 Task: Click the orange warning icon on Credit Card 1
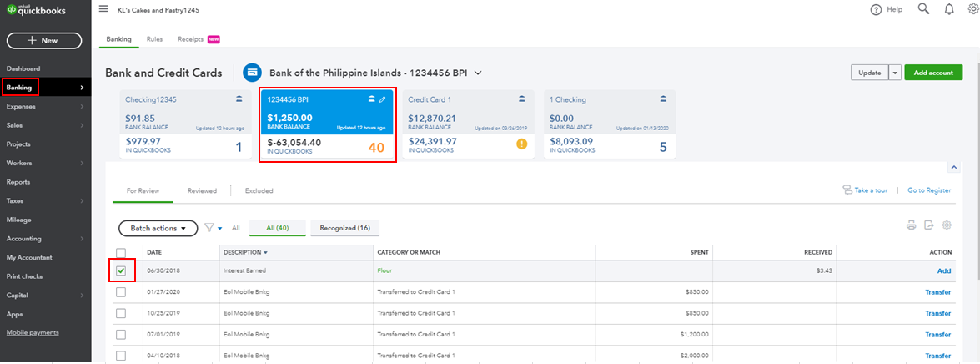[521, 144]
